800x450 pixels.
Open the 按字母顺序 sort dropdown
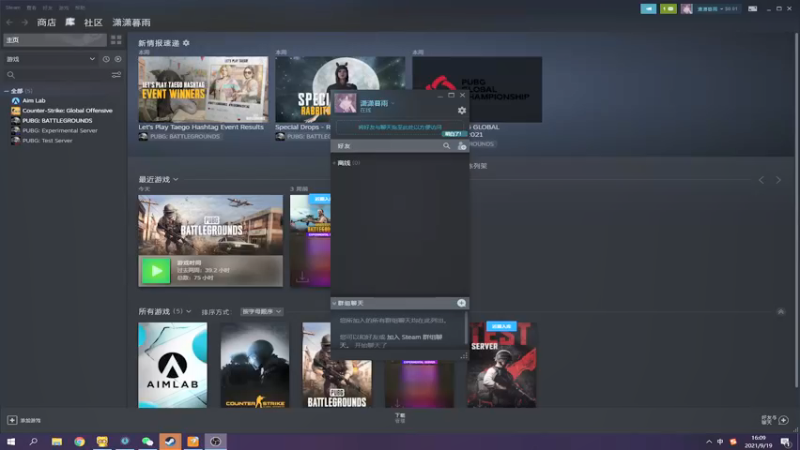[261, 311]
